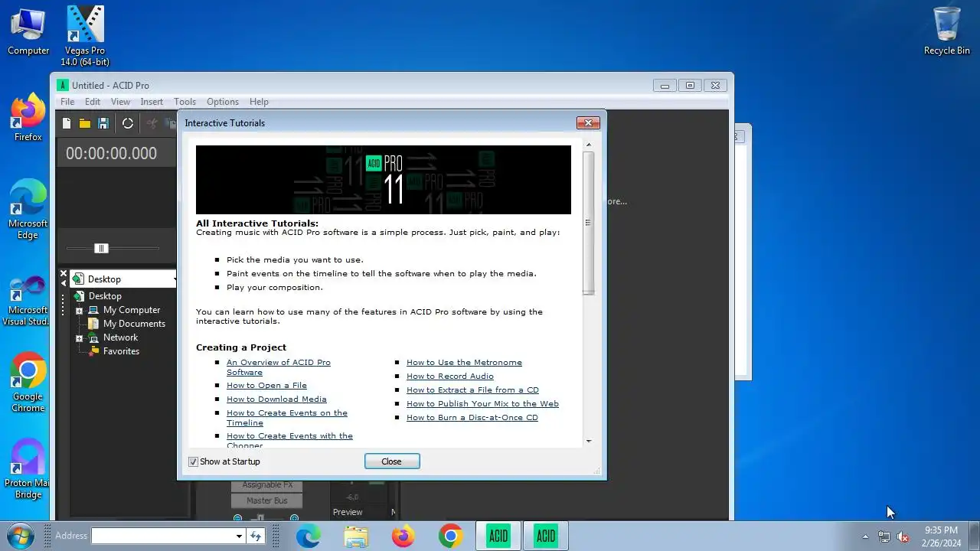
Task: Open How to Download Media tutorial
Action: pyautogui.click(x=276, y=399)
